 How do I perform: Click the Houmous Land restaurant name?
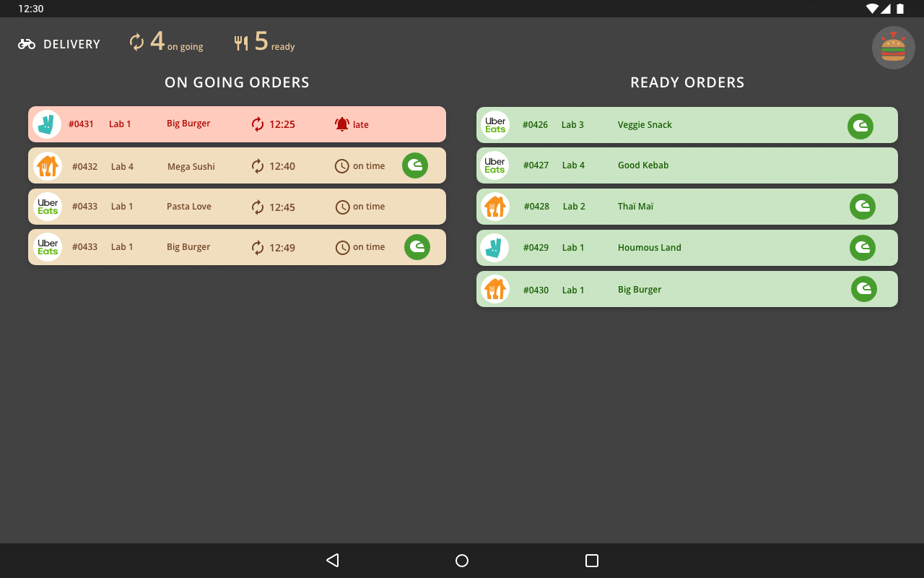650,248
